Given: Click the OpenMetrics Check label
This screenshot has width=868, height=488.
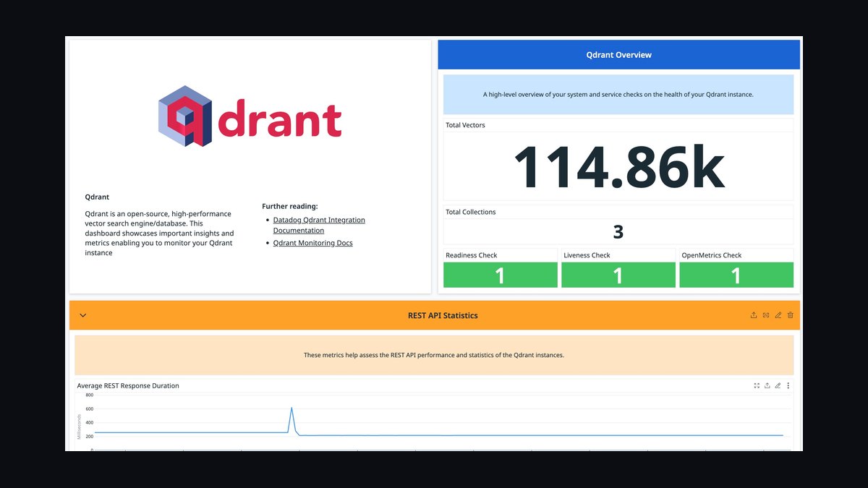Looking at the screenshot, I should click(712, 255).
